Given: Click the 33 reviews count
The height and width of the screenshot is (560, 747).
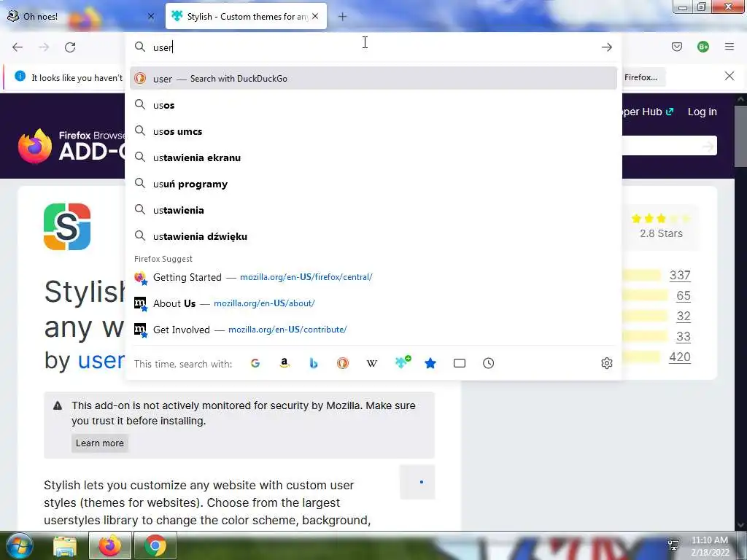Looking at the screenshot, I should pos(683,337).
